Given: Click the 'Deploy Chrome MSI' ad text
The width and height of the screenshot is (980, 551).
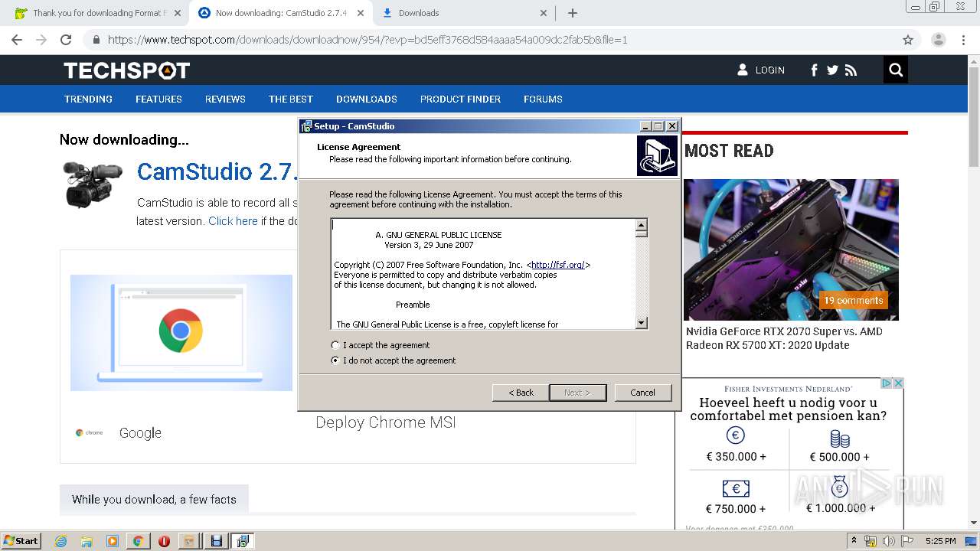Looking at the screenshot, I should pos(386,422).
